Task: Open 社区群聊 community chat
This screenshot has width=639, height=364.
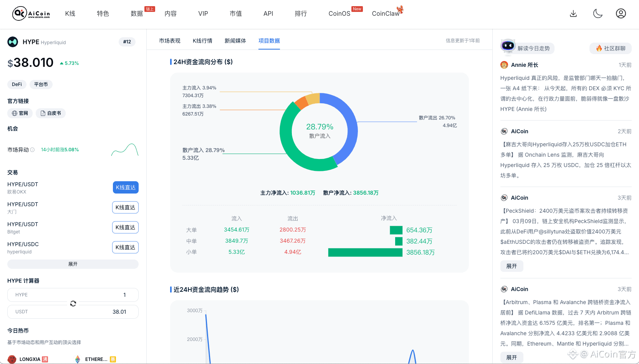Action: point(610,48)
